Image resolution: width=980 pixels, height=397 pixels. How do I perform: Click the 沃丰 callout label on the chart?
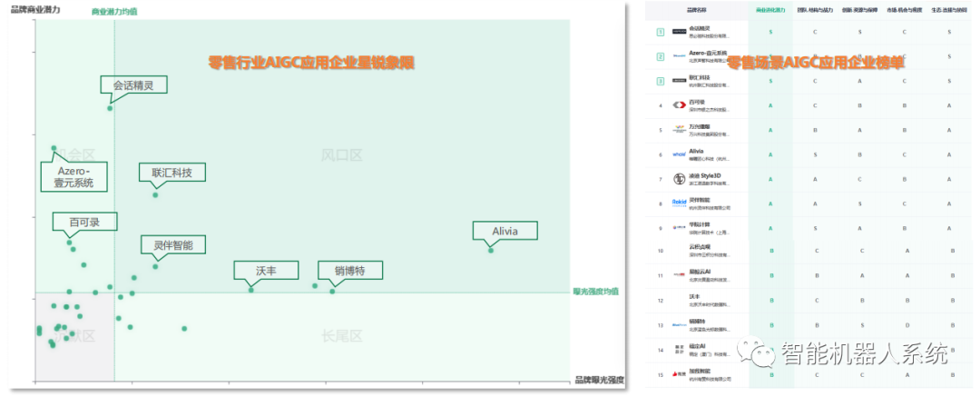[266, 271]
